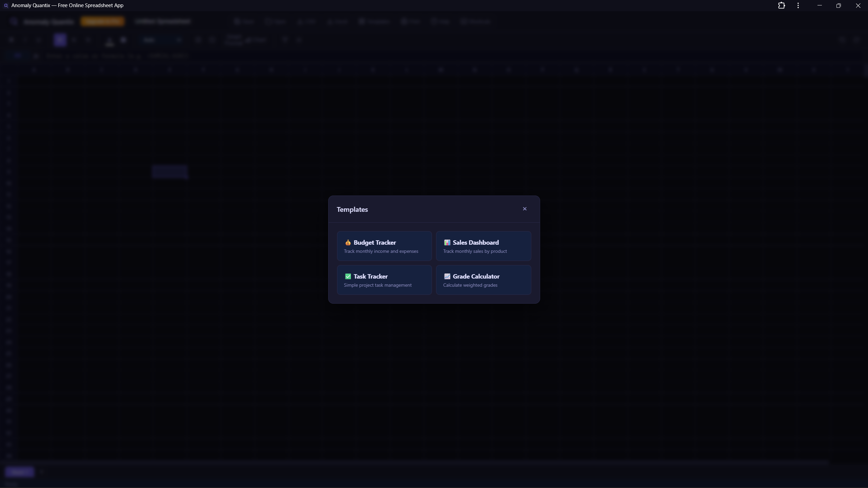The image size is (868, 488).
Task: Click "Track monthly sales by product" text
Action: pos(475,251)
